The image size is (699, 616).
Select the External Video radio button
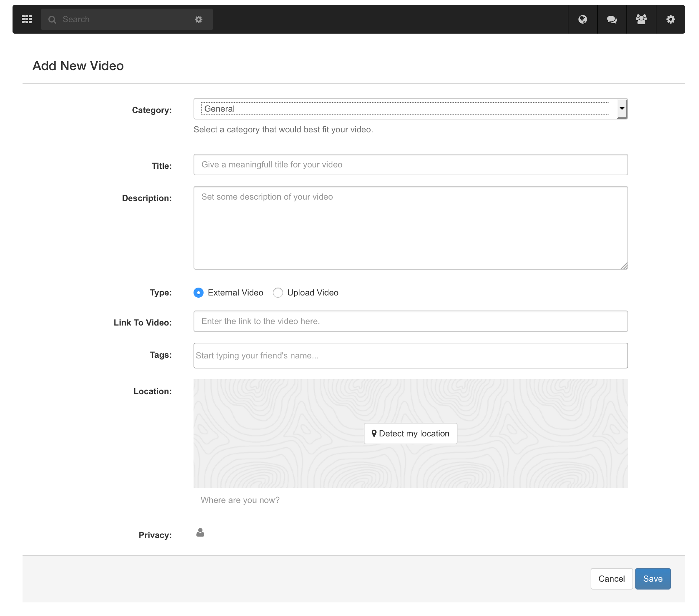click(199, 293)
